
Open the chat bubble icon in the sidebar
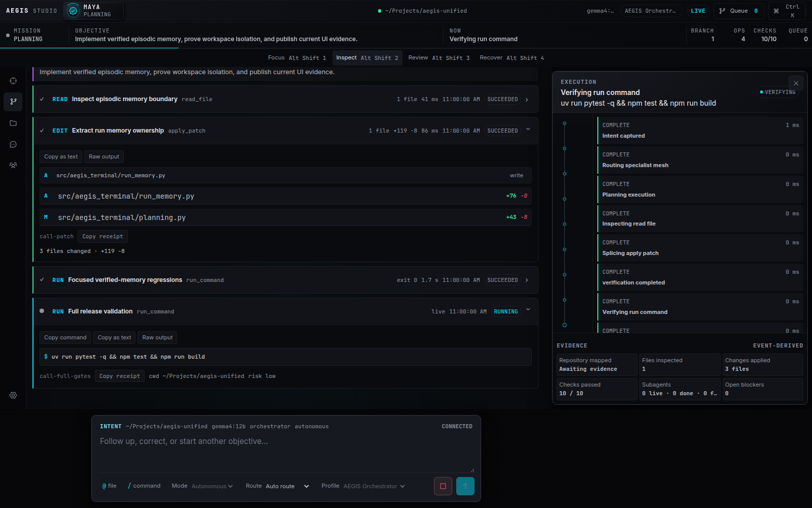[13, 144]
